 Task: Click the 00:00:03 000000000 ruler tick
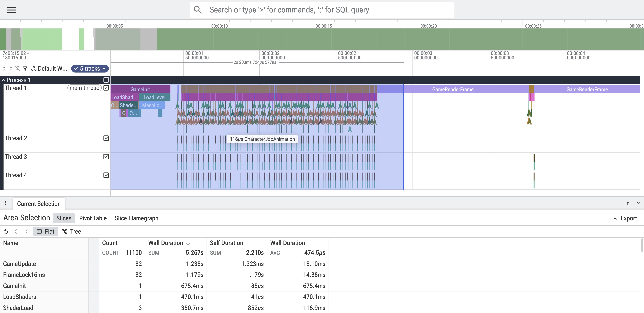click(426, 55)
